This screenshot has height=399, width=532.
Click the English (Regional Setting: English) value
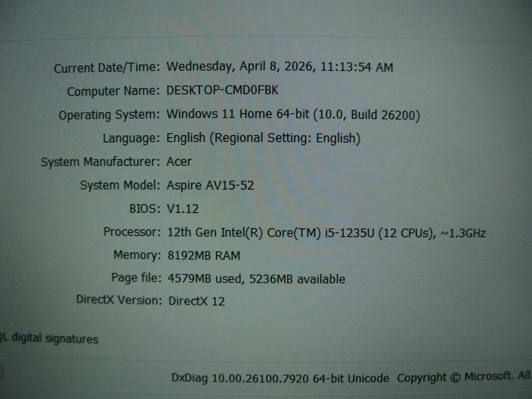[263, 138]
